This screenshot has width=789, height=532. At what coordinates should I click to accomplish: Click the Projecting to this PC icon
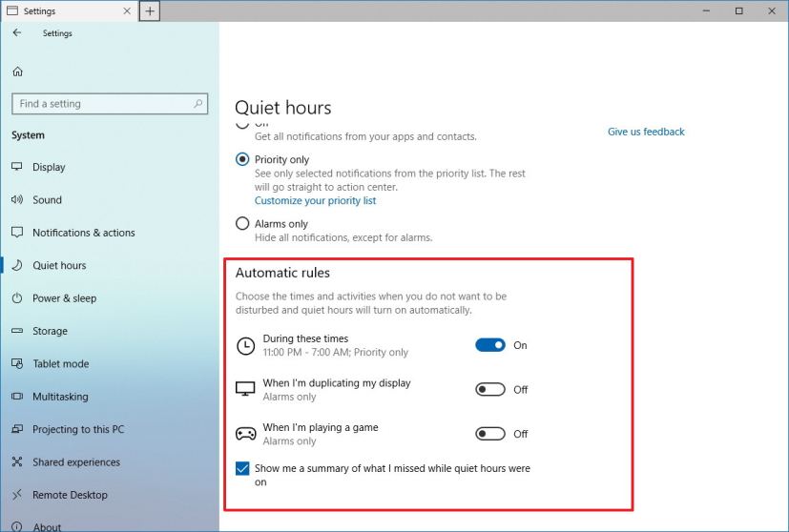tap(17, 429)
